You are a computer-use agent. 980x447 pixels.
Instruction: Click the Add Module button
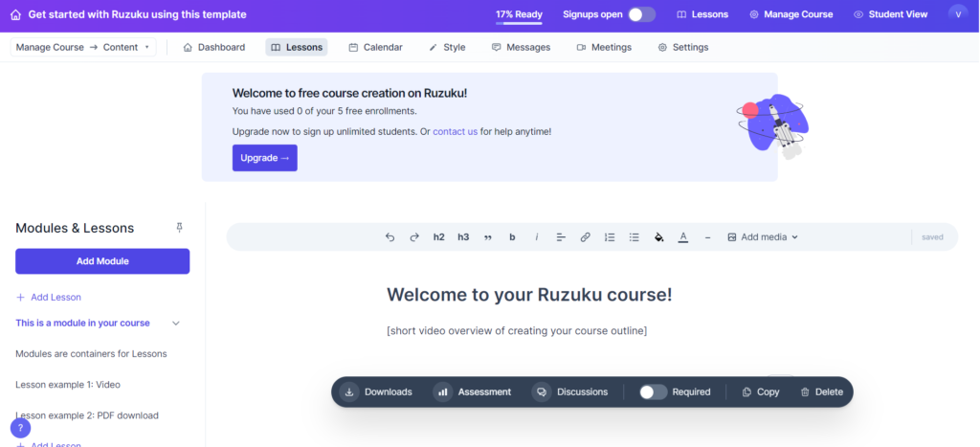102,261
